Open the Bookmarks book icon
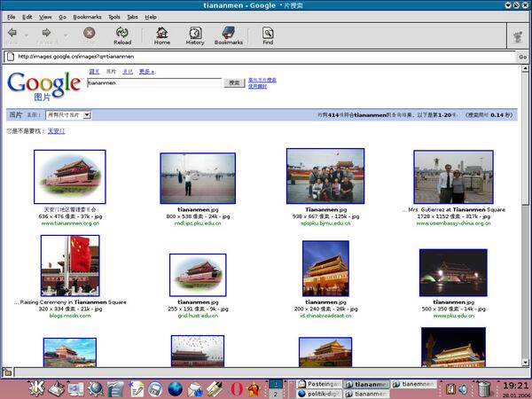 (x=229, y=33)
